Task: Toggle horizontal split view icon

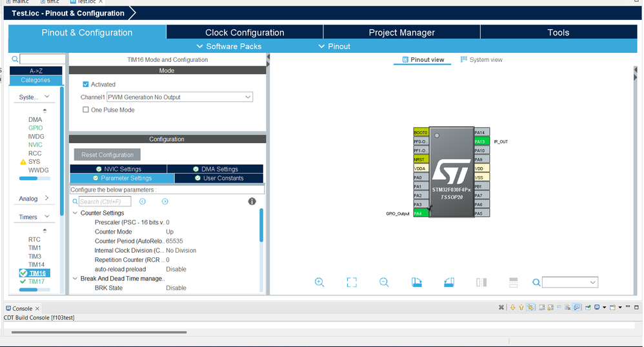Action: point(514,282)
